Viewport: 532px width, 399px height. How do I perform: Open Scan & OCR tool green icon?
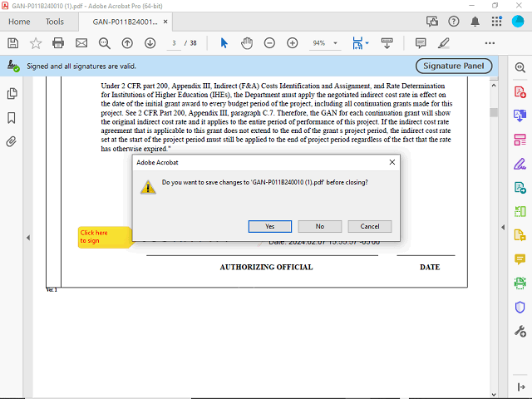coord(520,283)
